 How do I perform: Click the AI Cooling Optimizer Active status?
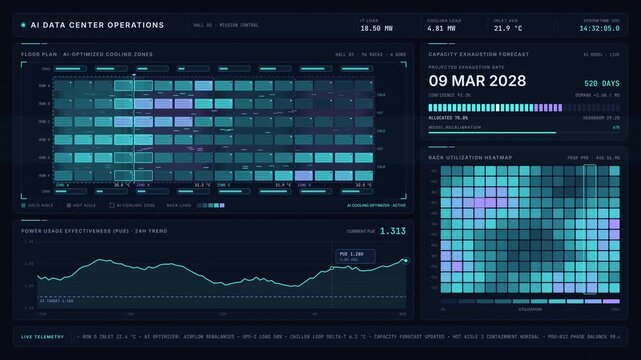click(x=376, y=205)
